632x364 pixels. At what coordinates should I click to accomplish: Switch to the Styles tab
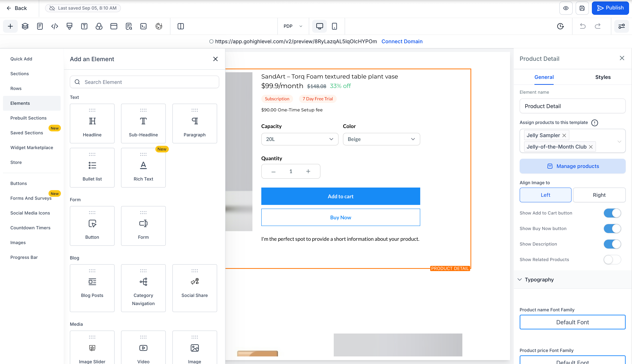pyautogui.click(x=603, y=77)
